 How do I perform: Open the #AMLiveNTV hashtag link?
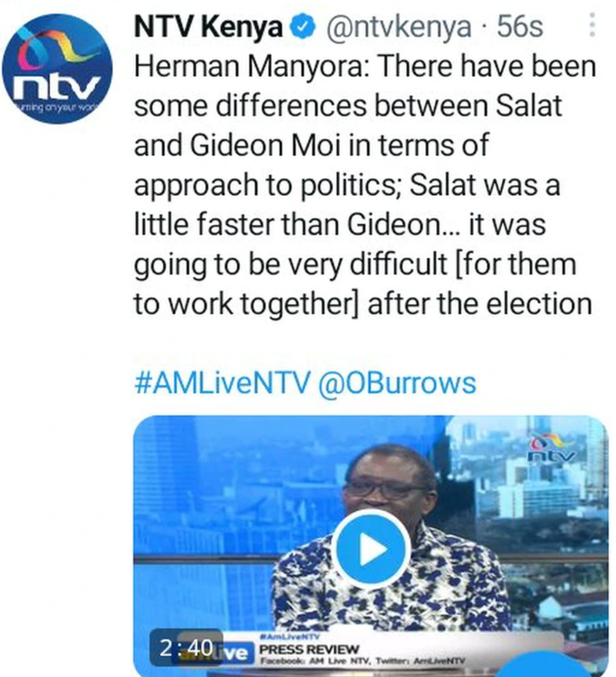(x=222, y=383)
